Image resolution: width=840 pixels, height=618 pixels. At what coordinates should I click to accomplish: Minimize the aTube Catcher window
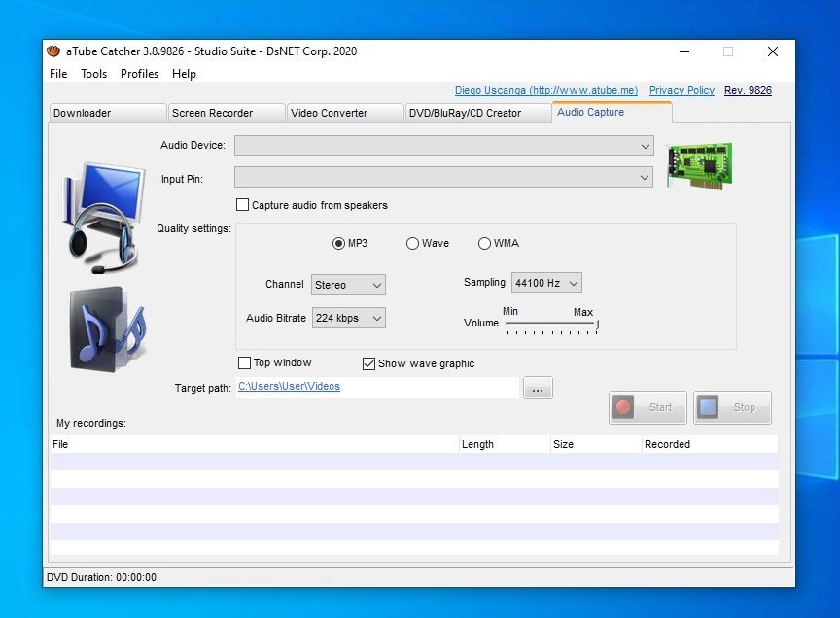pyautogui.click(x=684, y=51)
